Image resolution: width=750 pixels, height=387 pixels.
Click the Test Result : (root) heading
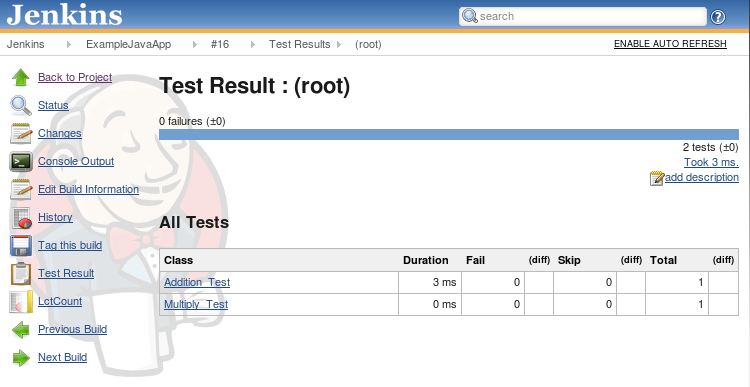pos(255,86)
